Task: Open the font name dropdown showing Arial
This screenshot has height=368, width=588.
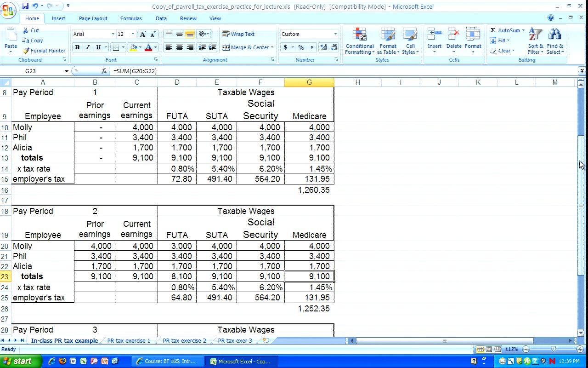Action: (113, 34)
